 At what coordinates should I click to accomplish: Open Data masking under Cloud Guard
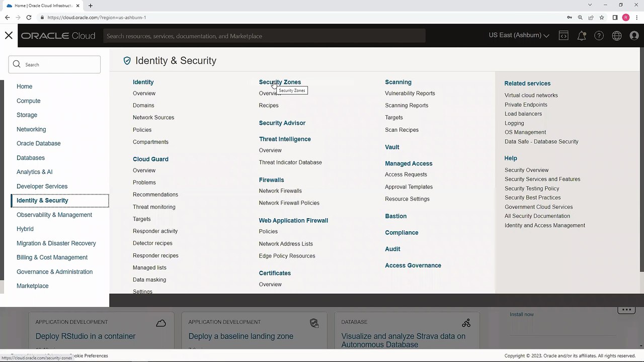[149, 280]
